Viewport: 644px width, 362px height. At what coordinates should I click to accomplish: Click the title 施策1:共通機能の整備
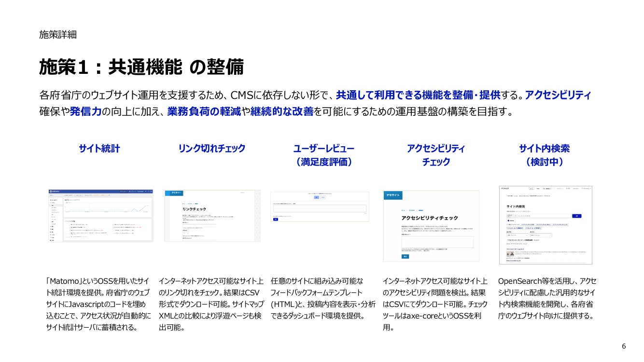(141, 67)
